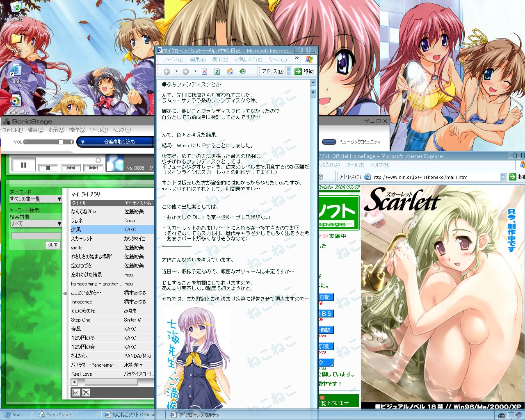Screen dimensions: 525x420
Task: Open お気に入り(A) menu in the diary IE window
Action: click(x=248, y=59)
